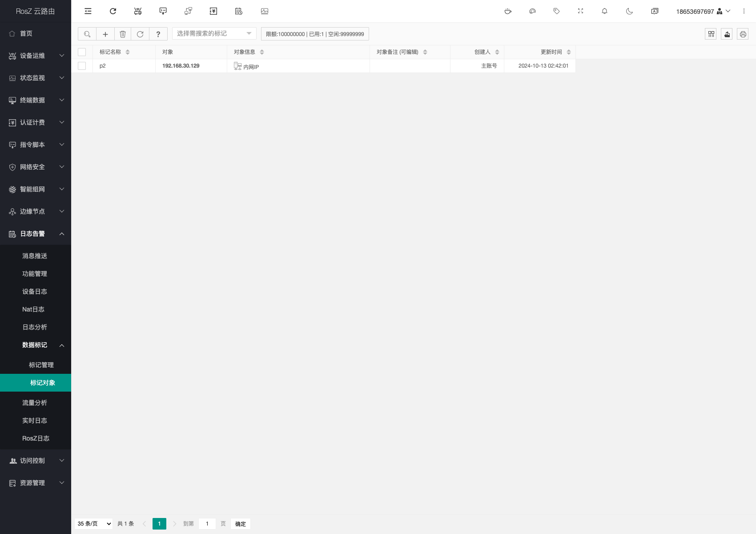The image size is (756, 534).
Task: Collapse the sidebar with the menu fold icon
Action: click(88, 11)
